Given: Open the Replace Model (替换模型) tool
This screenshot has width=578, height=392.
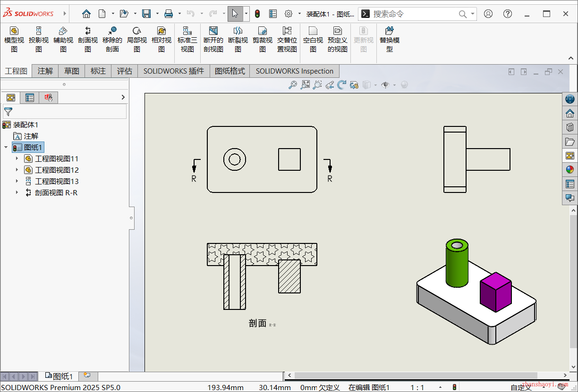Looking at the screenshot, I should click(x=390, y=40).
